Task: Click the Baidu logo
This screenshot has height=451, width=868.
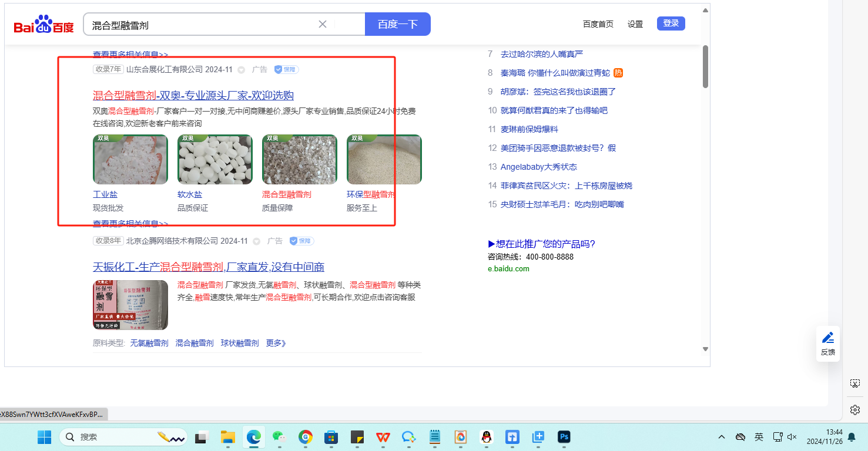Action: point(44,25)
